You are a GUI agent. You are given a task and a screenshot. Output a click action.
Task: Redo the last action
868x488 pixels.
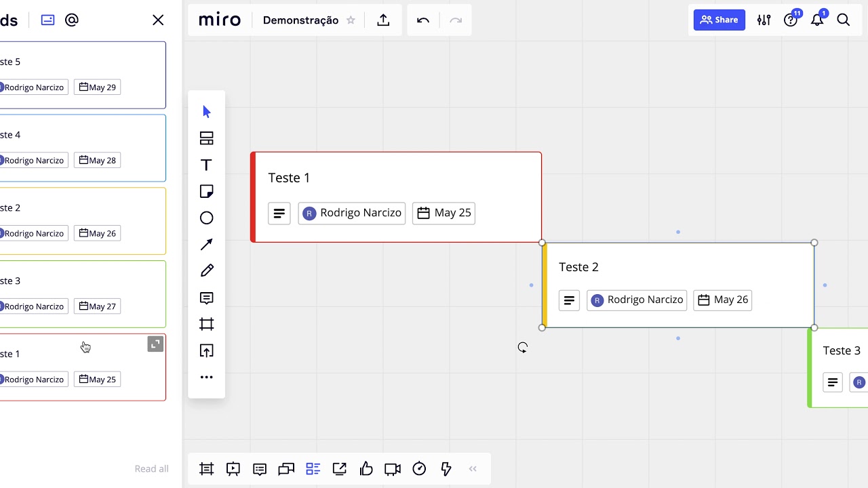(456, 20)
